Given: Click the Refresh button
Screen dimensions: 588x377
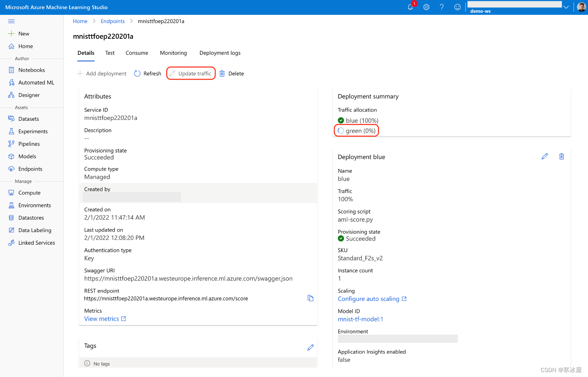Looking at the screenshot, I should coord(148,74).
